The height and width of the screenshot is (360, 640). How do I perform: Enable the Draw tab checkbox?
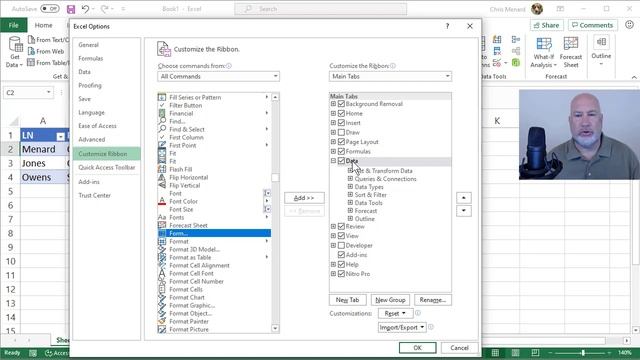[341, 132]
